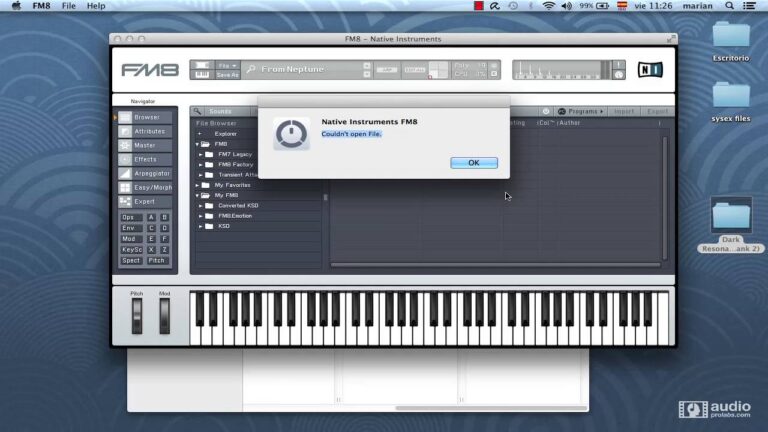Click the preset search magnifier icon
This screenshot has height=432, width=768.
[251, 70]
